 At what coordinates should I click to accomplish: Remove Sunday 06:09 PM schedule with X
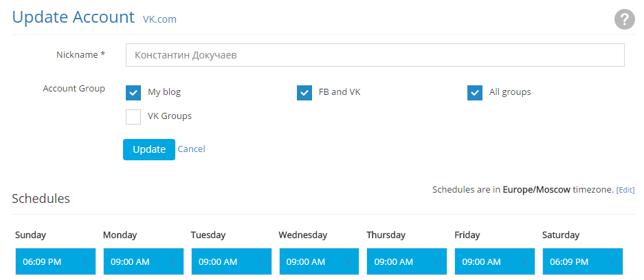pos(85,262)
